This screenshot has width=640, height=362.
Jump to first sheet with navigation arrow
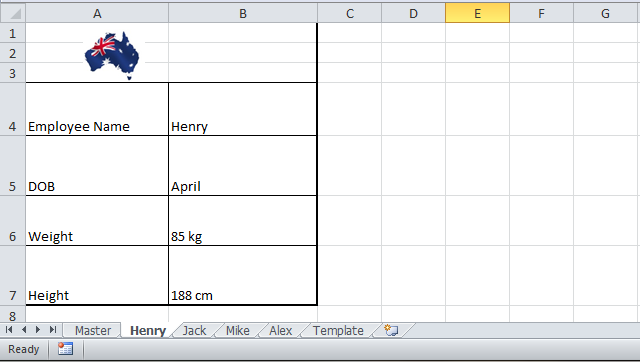point(9,330)
